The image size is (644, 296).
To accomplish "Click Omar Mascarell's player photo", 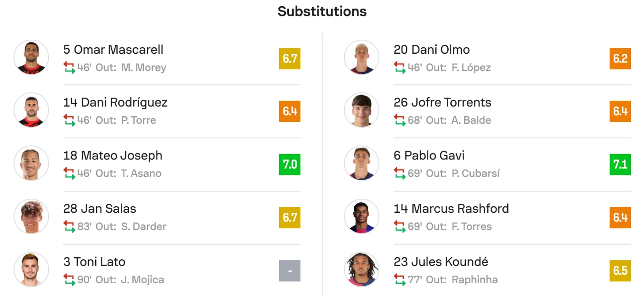I will [31, 57].
